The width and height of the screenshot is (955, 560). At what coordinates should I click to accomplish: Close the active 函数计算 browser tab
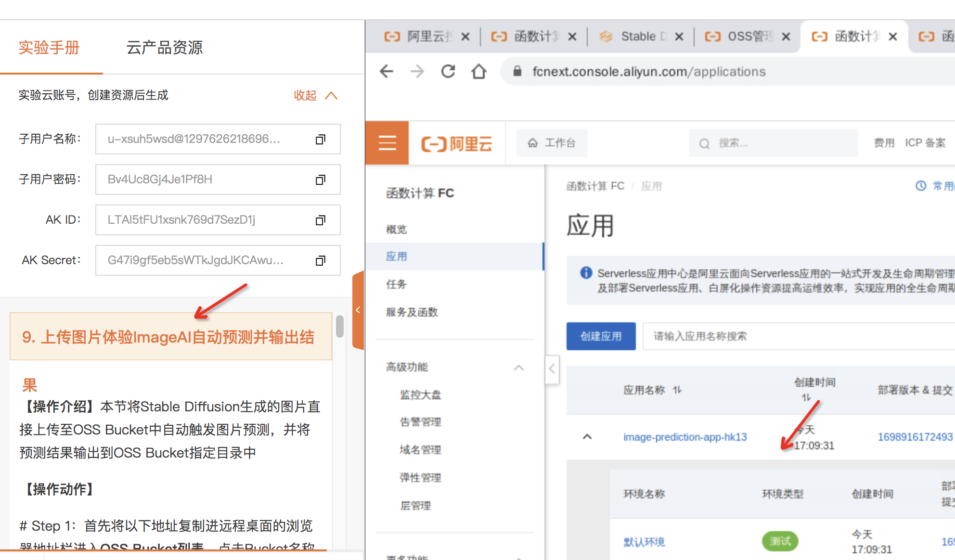(893, 37)
